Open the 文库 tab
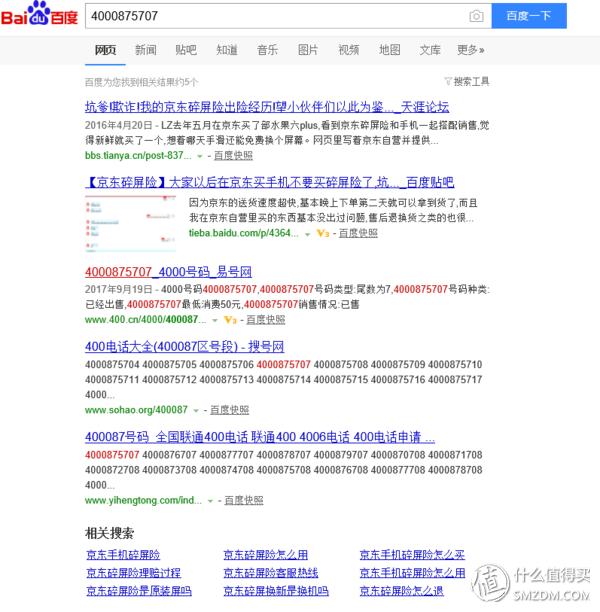The image size is (600, 612). tap(430, 50)
